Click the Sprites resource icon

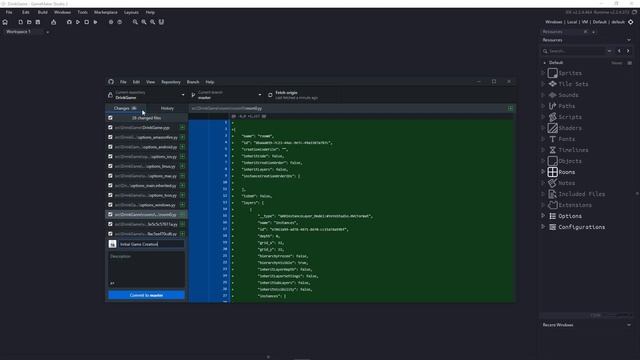pos(552,73)
